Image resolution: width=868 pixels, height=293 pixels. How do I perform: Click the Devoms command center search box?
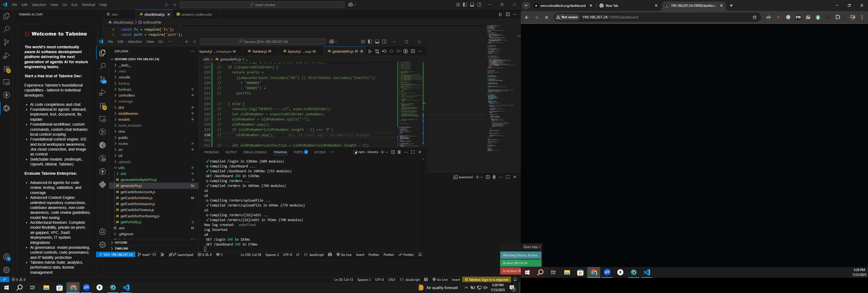263,42
